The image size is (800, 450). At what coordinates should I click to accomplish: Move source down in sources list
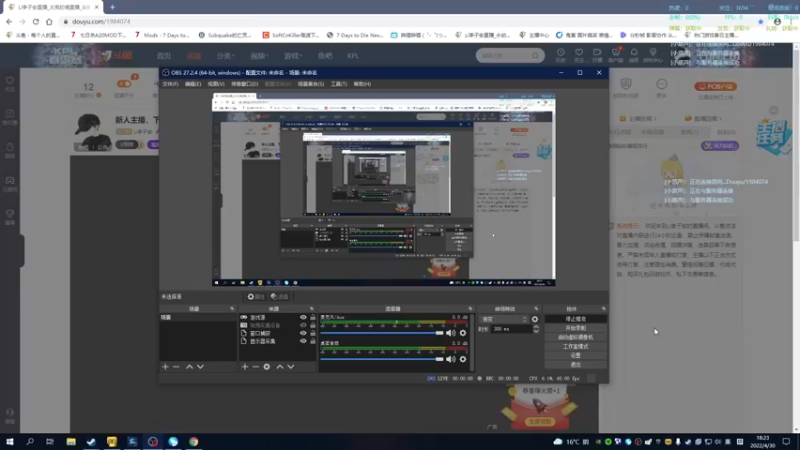291,366
